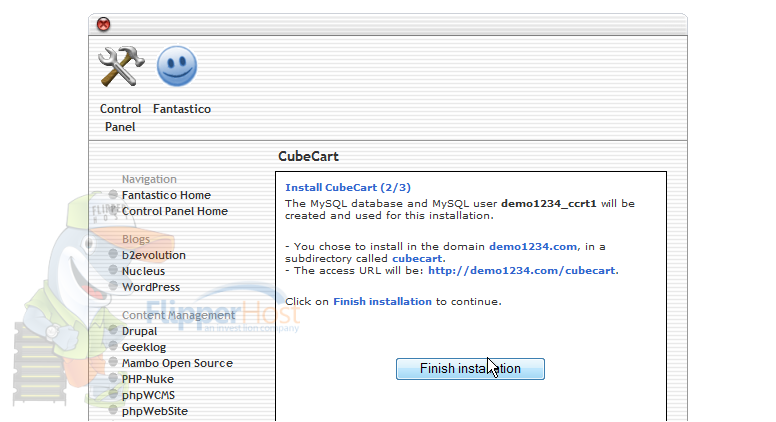Open the Geeklog entry
This screenshot has height=422, width=776.
tap(144, 347)
